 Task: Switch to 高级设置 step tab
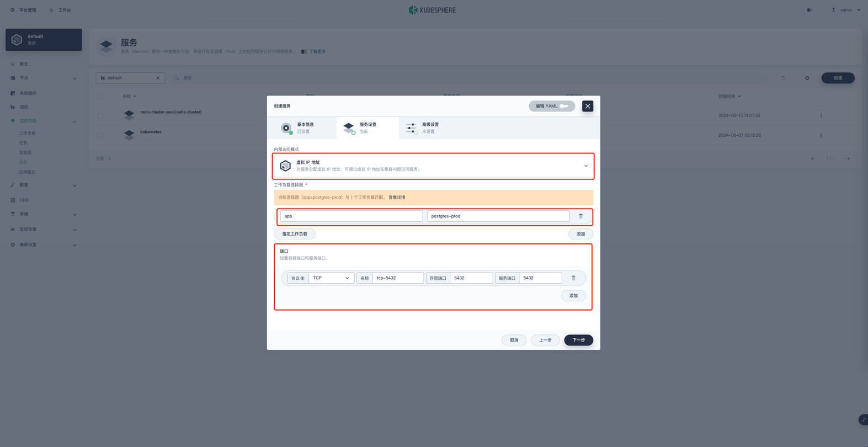(430, 128)
